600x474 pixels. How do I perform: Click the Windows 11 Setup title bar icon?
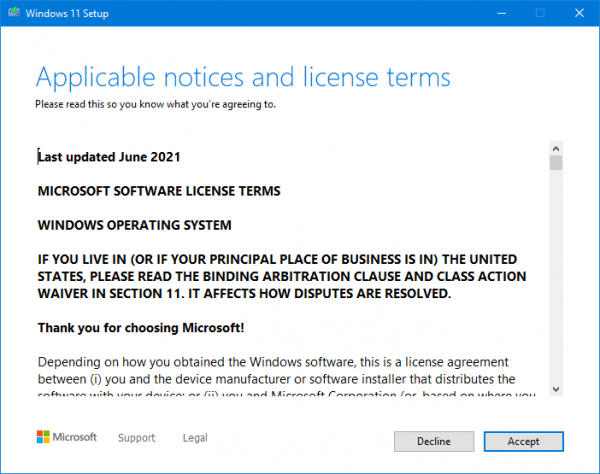click(x=14, y=12)
